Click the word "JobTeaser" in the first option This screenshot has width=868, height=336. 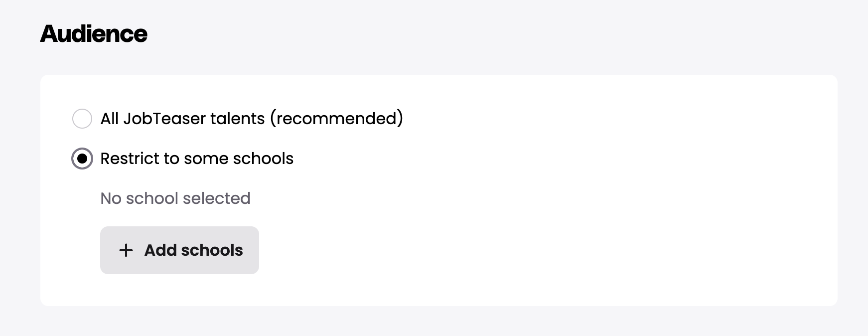pos(164,119)
